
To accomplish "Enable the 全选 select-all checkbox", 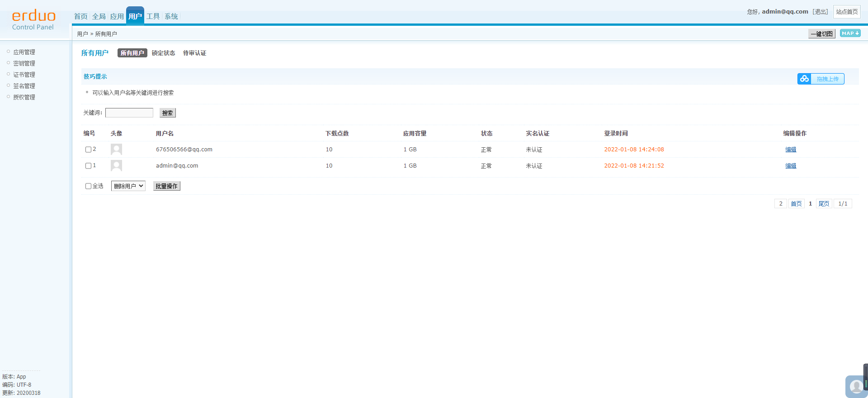I will click(x=88, y=186).
